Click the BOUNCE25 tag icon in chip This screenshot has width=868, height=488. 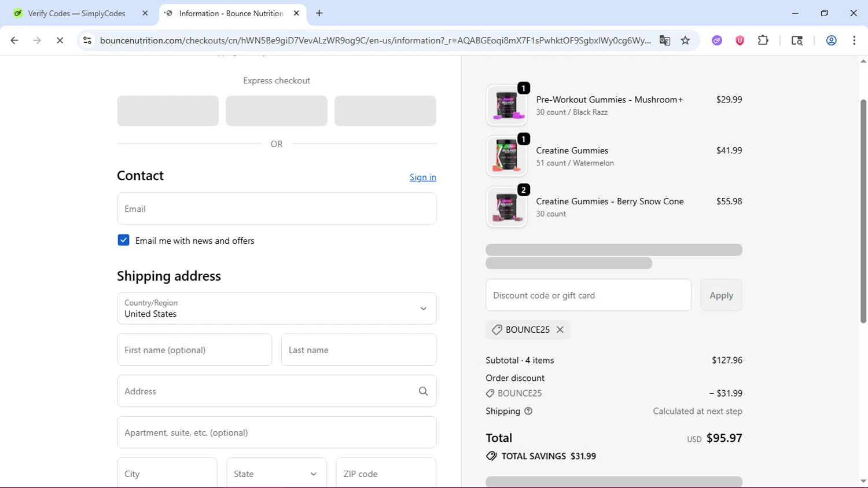(x=496, y=329)
